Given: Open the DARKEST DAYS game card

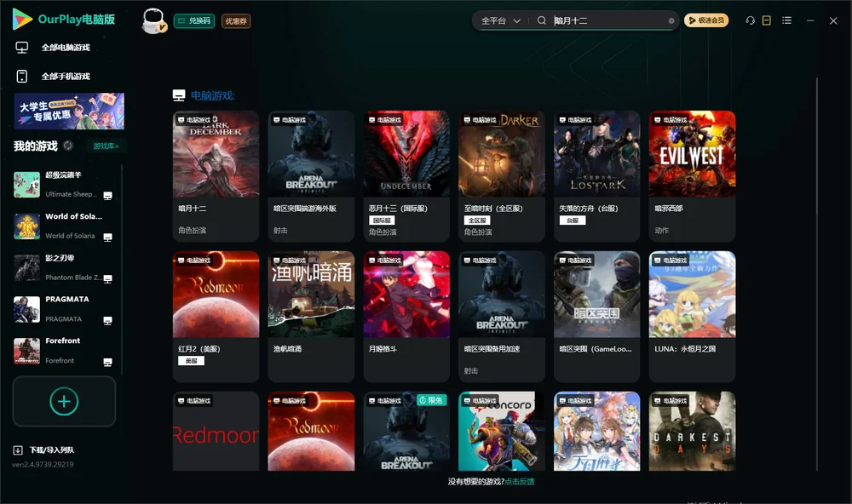Looking at the screenshot, I should [x=692, y=432].
